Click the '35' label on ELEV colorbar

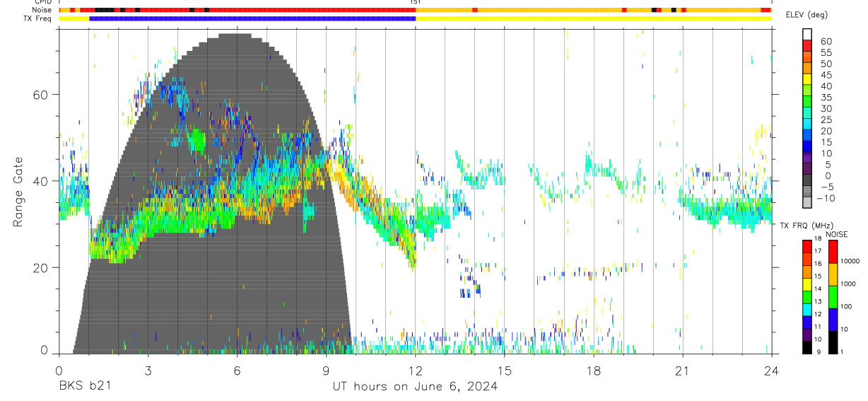[826, 98]
